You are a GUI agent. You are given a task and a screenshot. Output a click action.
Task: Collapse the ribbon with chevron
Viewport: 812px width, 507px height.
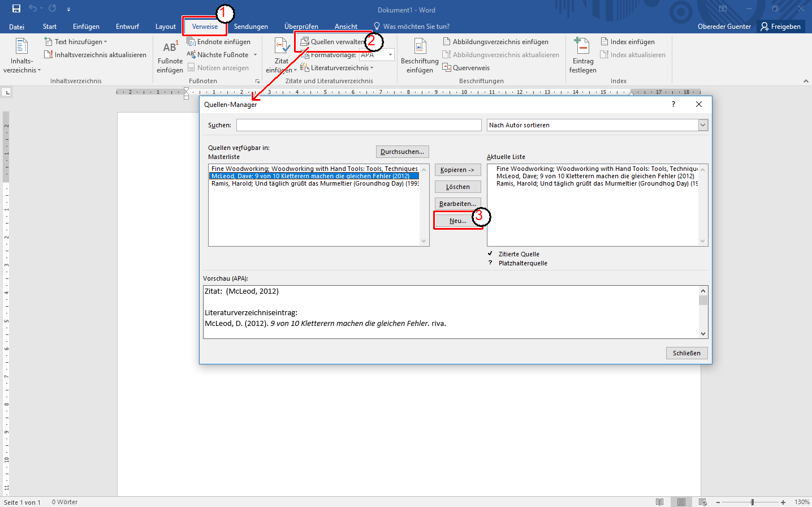[x=806, y=81]
